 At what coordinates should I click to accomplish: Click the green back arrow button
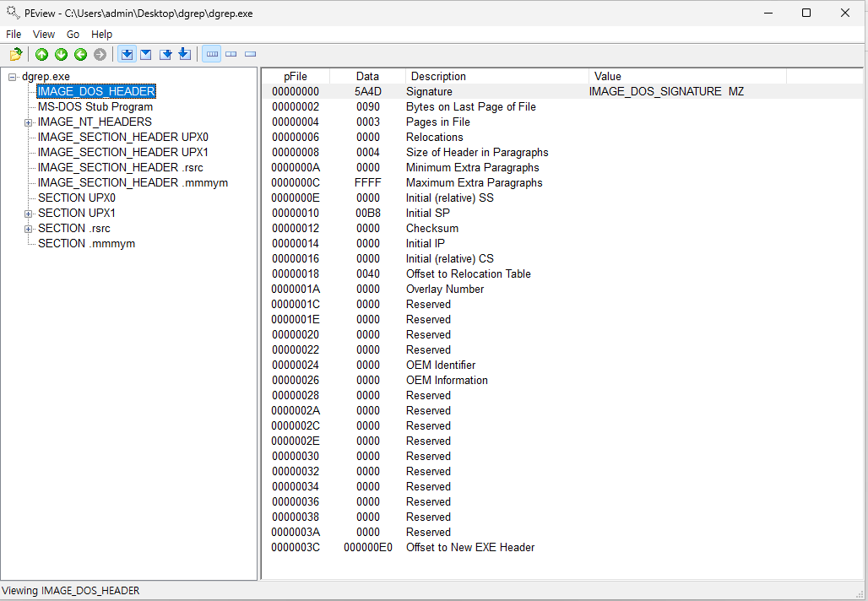tap(81, 54)
